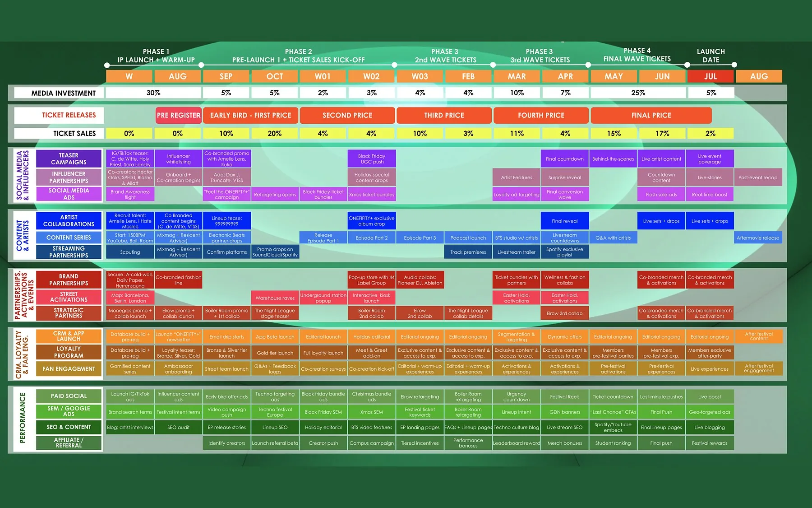Select the Spotify exclusive playlist cell
Screen dimensions: 812x508
565,252
